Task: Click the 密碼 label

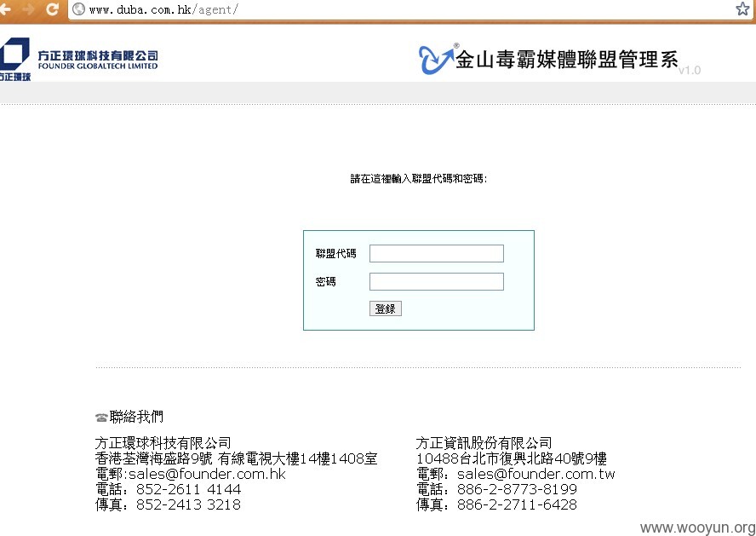Action: [x=326, y=282]
